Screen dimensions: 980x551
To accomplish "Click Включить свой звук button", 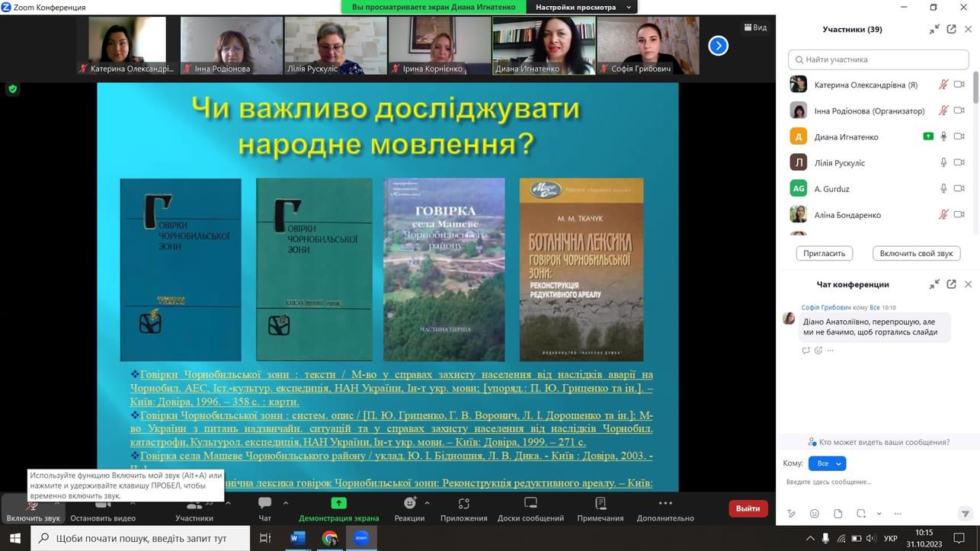I will (x=916, y=253).
